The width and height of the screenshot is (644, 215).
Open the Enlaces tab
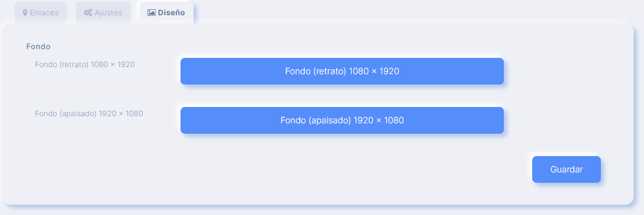[x=41, y=13]
